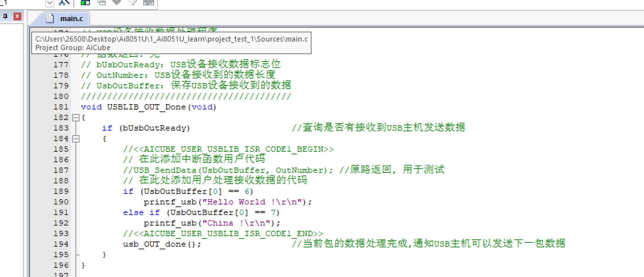Click 'bUsbOutReady' in the if condition
644x277 pixels.
click(155, 128)
